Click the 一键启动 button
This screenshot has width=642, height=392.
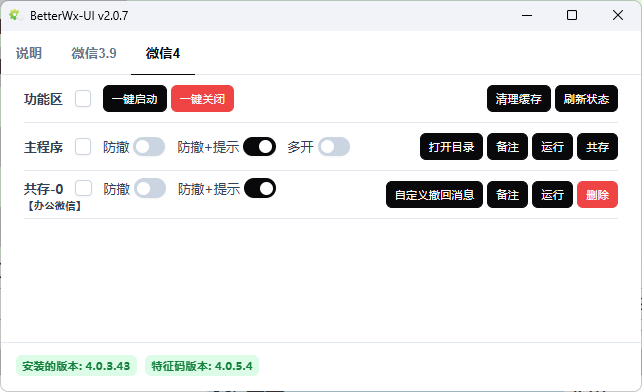pyautogui.click(x=135, y=99)
